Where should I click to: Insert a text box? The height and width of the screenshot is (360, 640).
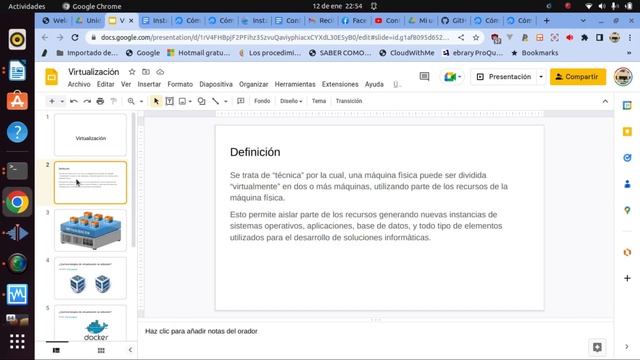pyautogui.click(x=169, y=101)
